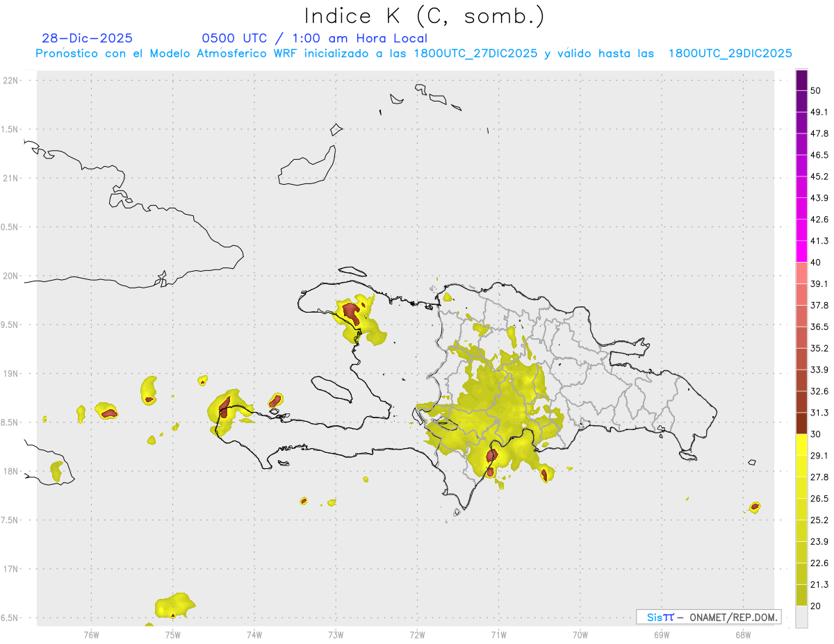
Task: Click the legend value '42.6'
Action: point(819,220)
